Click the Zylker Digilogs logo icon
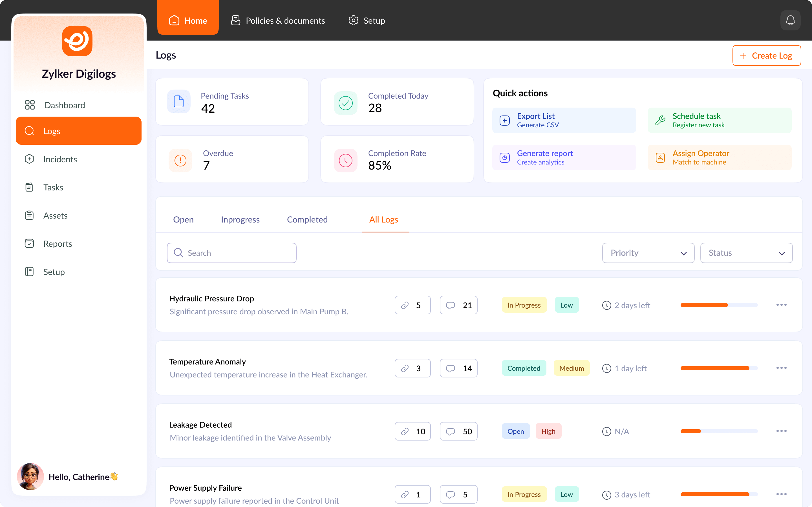The width and height of the screenshot is (812, 507). [77, 41]
